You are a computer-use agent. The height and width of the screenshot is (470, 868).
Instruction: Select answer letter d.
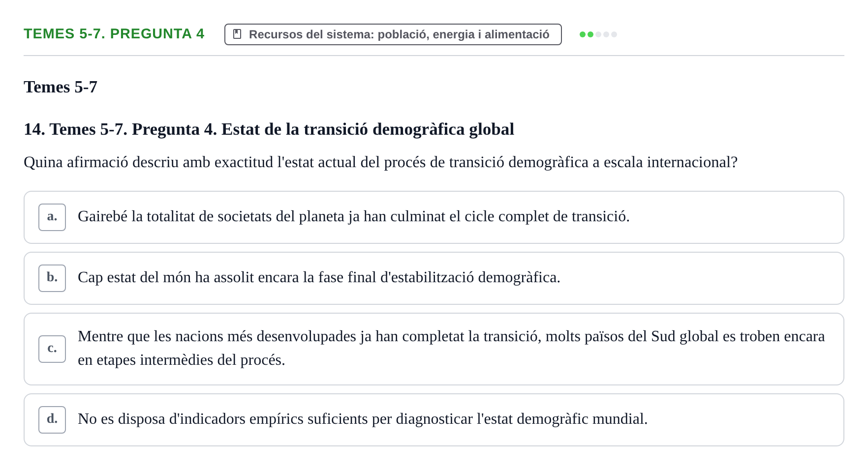tap(52, 419)
